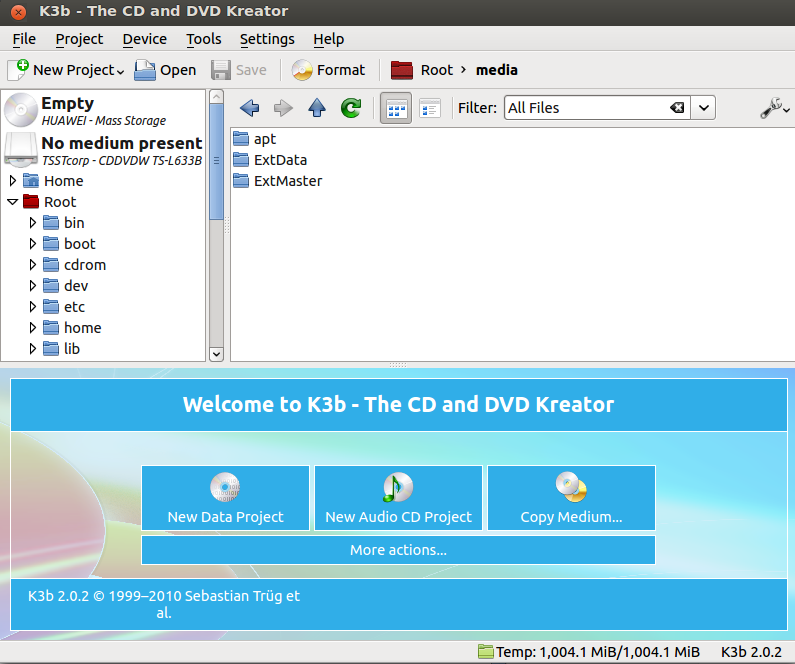Click the media breadcrumb label

click(496, 70)
